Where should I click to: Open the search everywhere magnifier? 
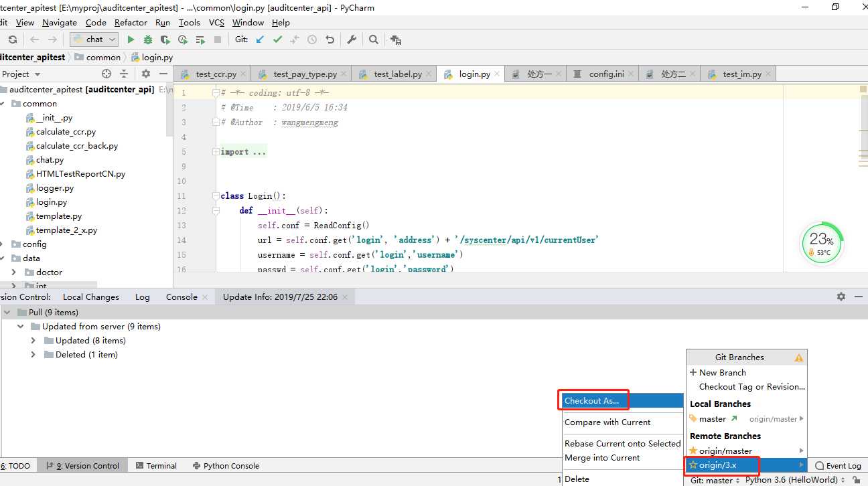tap(374, 39)
